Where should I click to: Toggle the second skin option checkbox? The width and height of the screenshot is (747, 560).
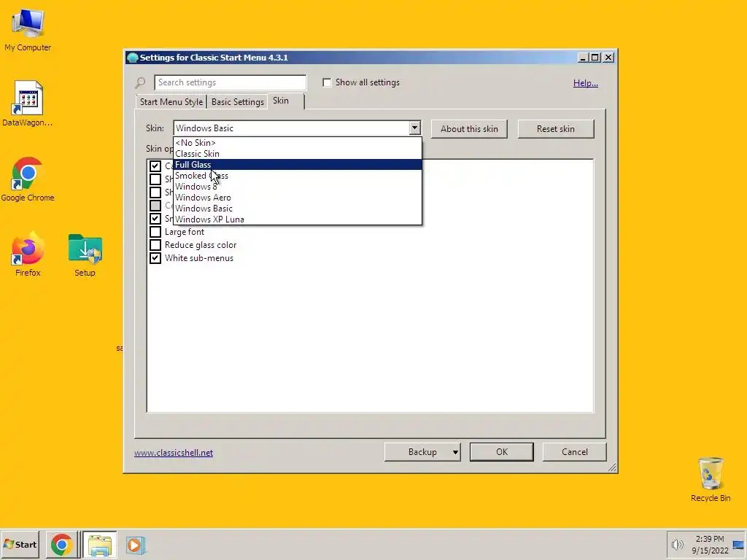pos(155,179)
